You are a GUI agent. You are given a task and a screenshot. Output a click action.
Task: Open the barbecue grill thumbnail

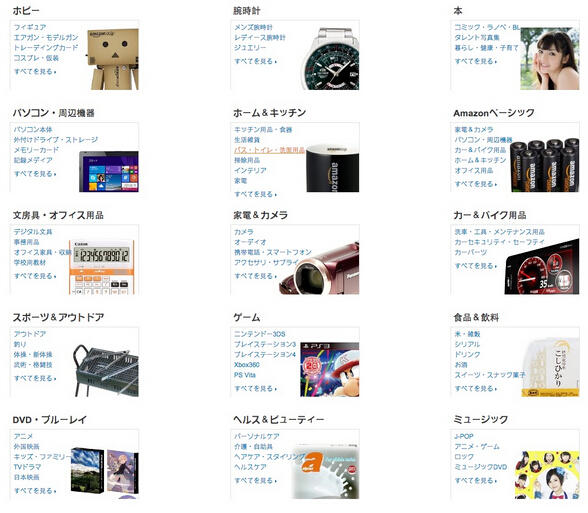(x=106, y=370)
